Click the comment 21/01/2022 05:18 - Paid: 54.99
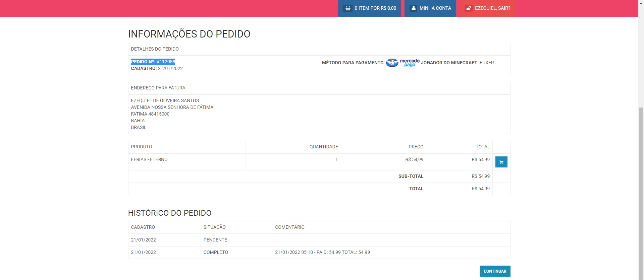This screenshot has width=644, height=280. point(322,252)
